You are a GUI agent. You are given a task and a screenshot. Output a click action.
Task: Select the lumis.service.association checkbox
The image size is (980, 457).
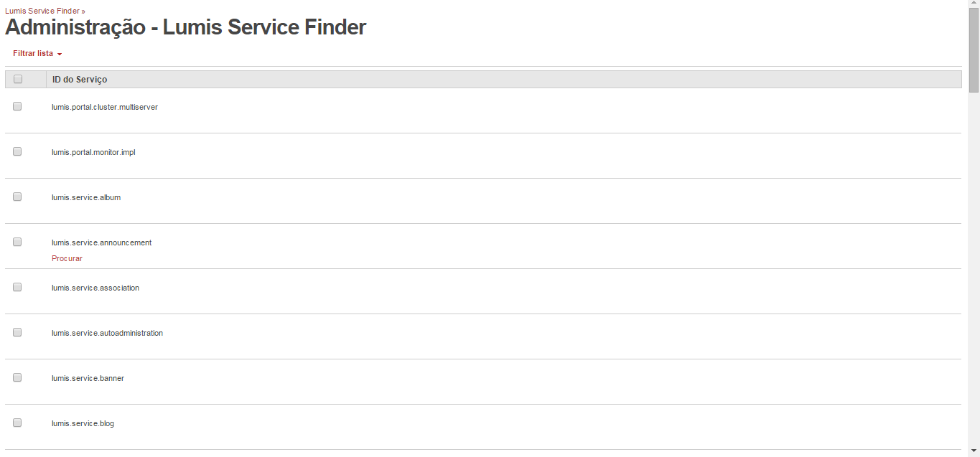17,287
